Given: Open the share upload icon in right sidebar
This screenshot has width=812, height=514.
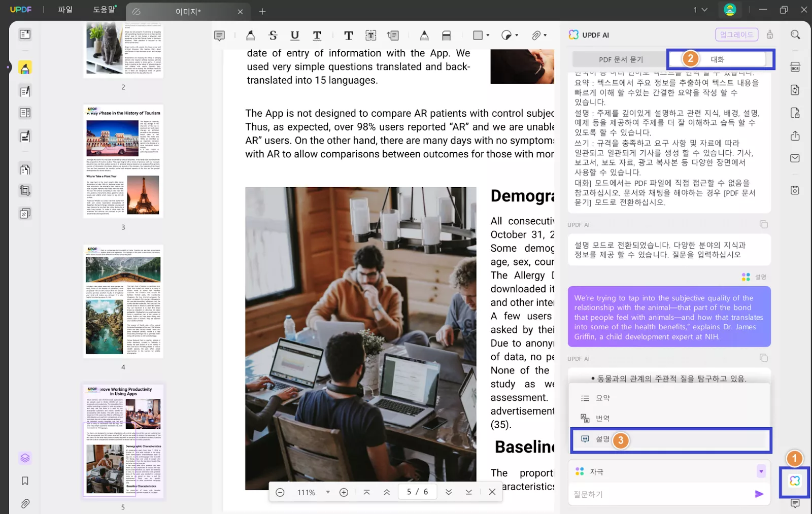Looking at the screenshot, I should point(795,136).
